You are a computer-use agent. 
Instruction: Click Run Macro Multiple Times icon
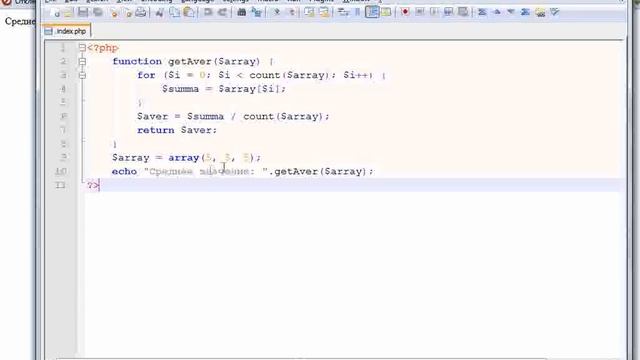pyautogui.click(x=448, y=12)
